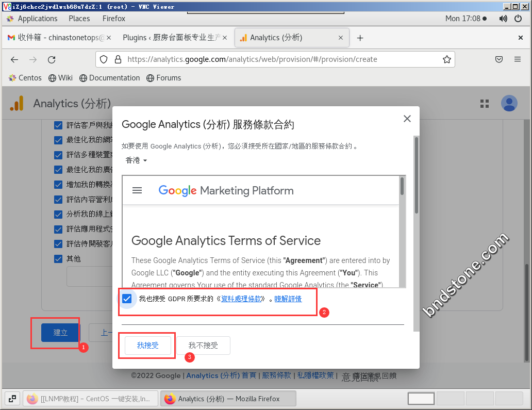Image resolution: width=532 pixels, height=410 pixels.
Task: Open the Marketing Platform hamburger menu
Action: 137,190
